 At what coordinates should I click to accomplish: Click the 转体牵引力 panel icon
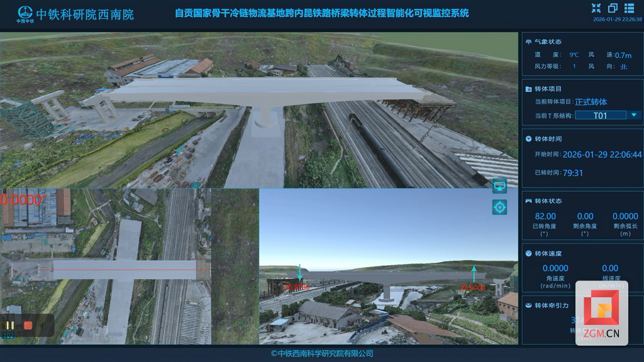point(528,305)
